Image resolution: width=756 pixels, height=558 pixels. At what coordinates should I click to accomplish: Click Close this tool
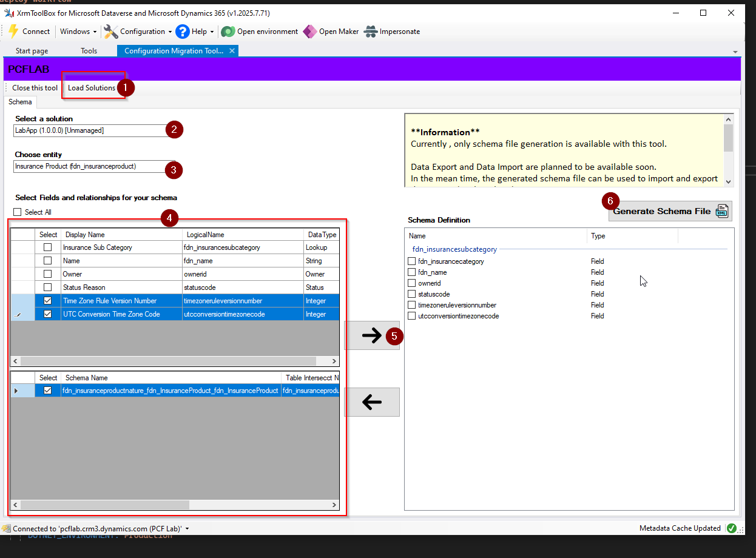[35, 88]
